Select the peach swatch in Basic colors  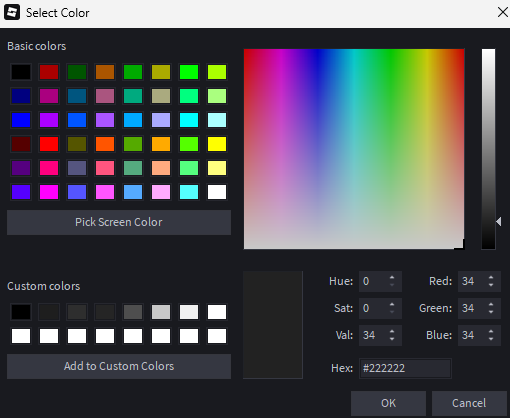[161, 168]
